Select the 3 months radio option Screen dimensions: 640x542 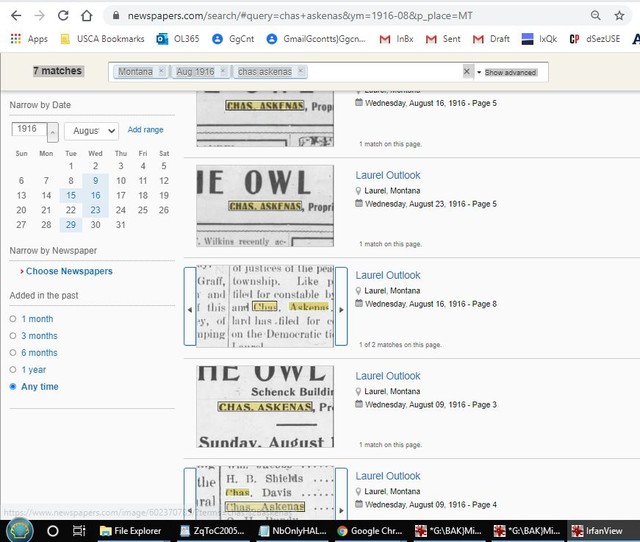click(13, 335)
